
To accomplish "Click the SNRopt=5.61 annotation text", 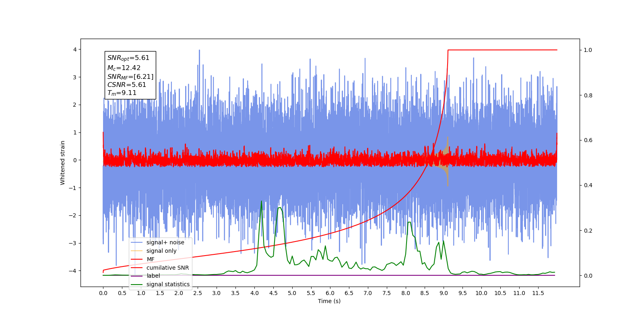I will pos(128,58).
